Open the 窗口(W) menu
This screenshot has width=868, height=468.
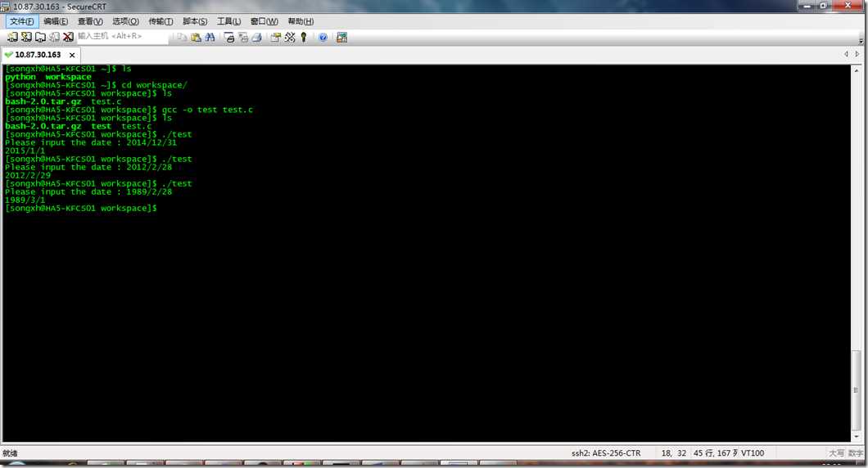pyautogui.click(x=264, y=21)
